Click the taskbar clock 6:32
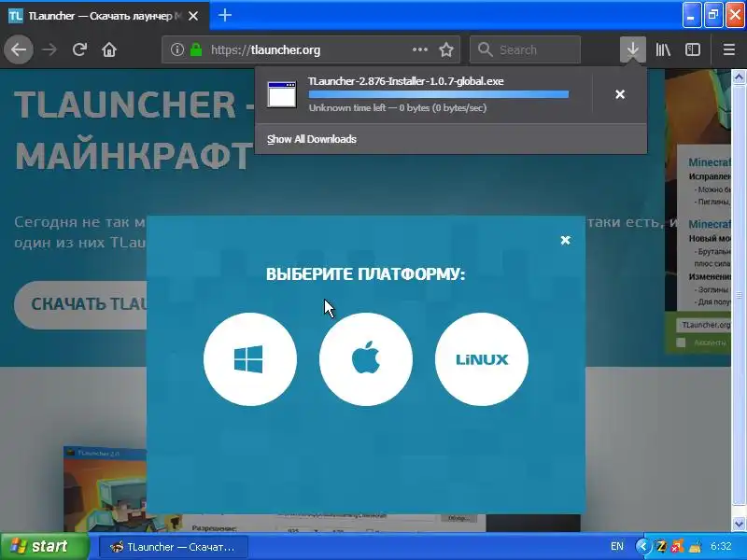Viewport: 747px width, 560px height. 720,546
